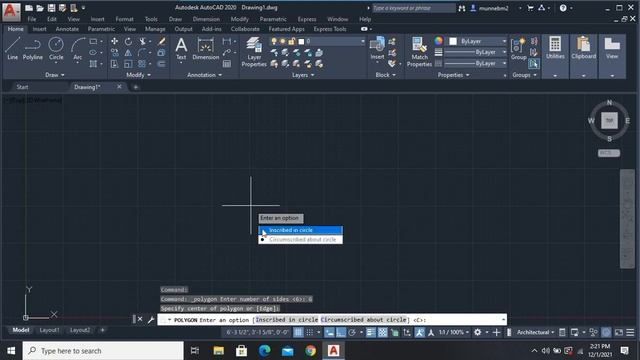640x360 pixels.
Task: Pick the Hatch tool in Draw panel
Action: tap(93, 64)
